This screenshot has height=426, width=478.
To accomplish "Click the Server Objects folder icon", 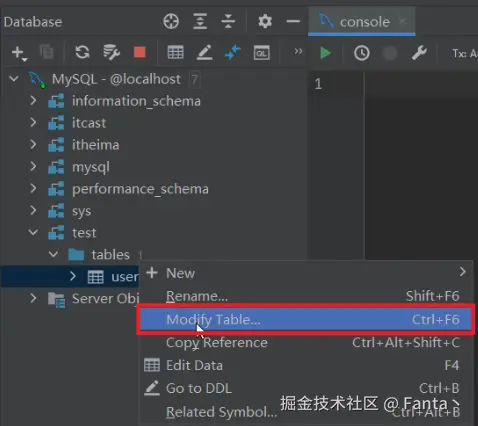I will pyautogui.click(x=56, y=299).
